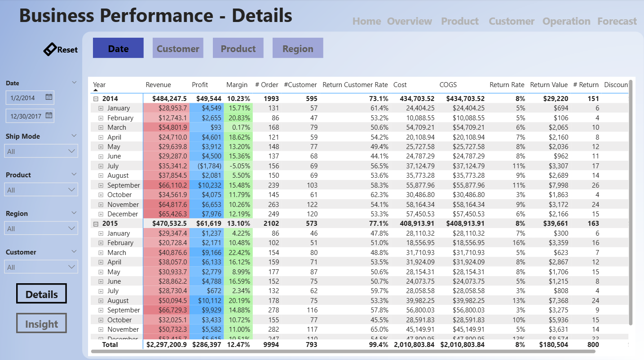This screenshot has width=644, height=360.
Task: Switch to the Region tab button
Action: pos(298,48)
